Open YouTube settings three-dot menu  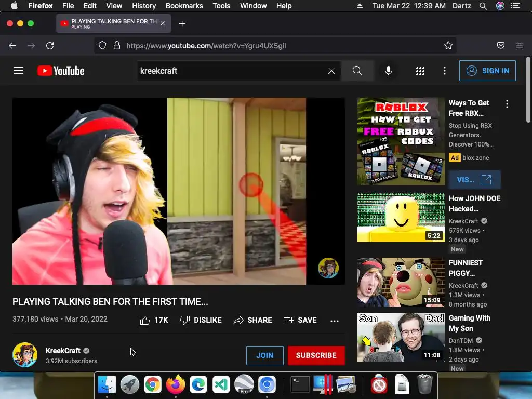click(x=445, y=71)
